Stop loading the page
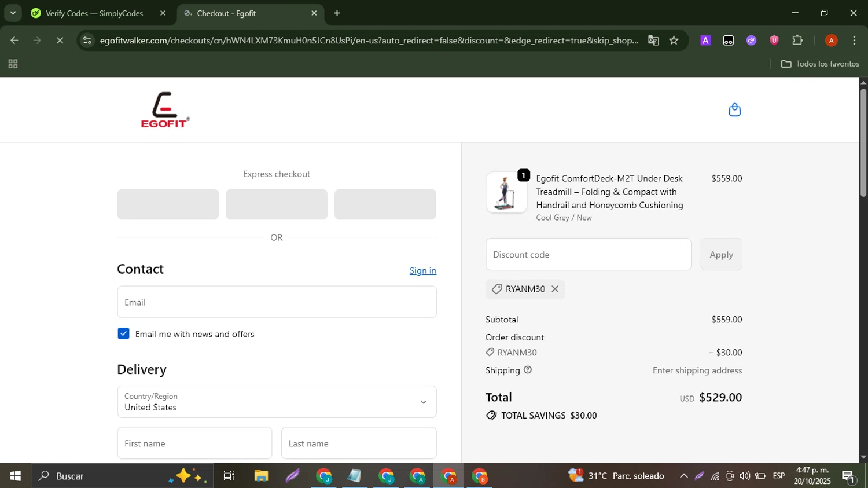This screenshot has width=868, height=488. pyautogui.click(x=60, y=41)
